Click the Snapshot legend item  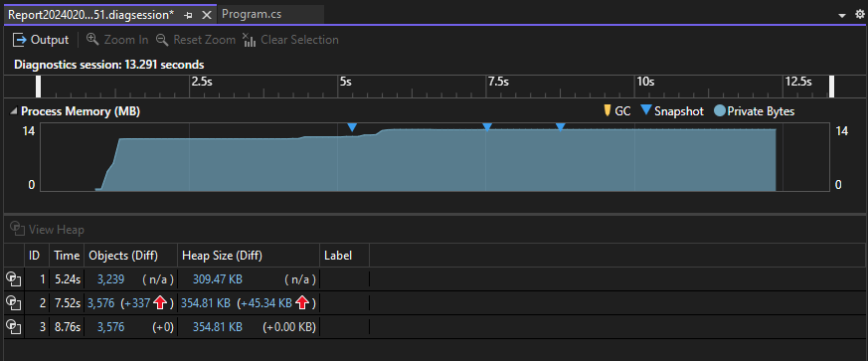click(672, 111)
